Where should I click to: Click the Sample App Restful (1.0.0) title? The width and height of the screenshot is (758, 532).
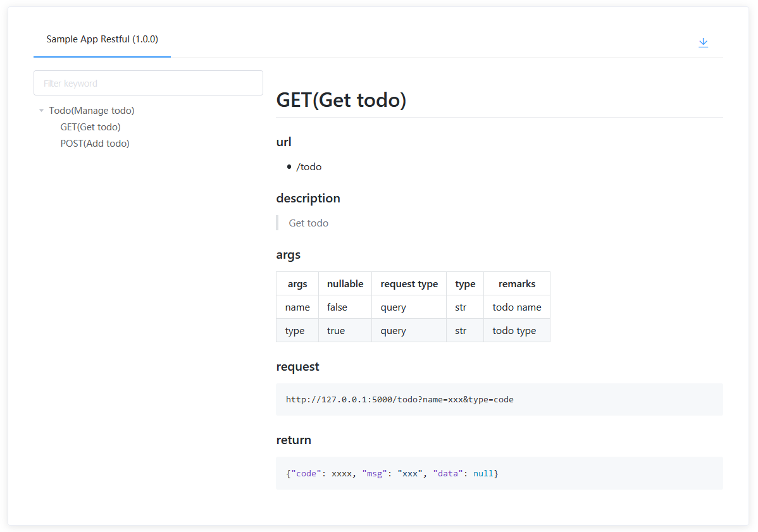click(102, 39)
